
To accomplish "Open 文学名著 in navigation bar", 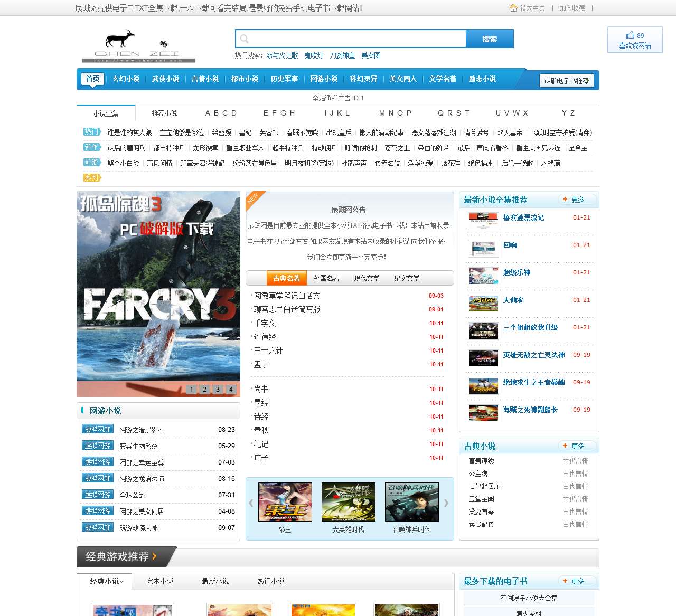I will tap(443, 79).
